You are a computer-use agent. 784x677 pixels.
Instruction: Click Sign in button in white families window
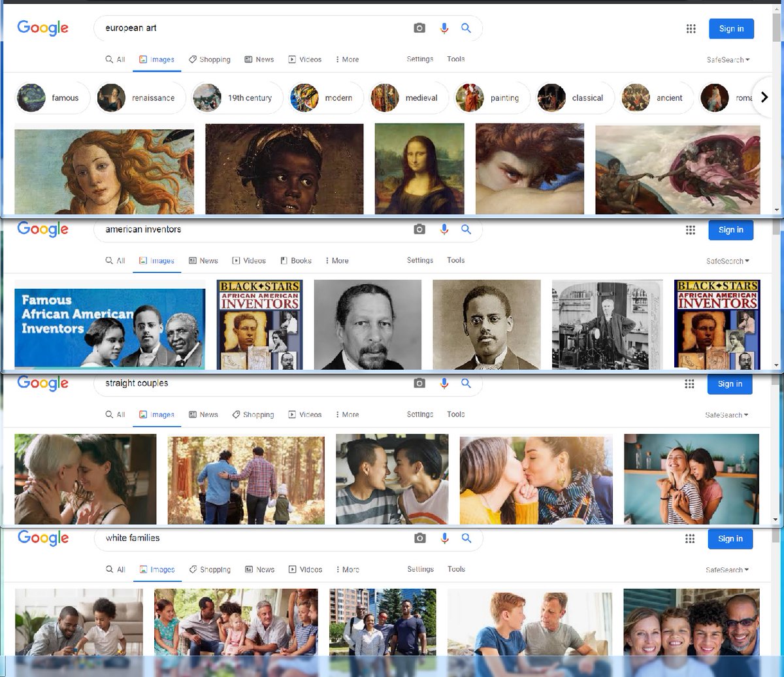click(730, 538)
